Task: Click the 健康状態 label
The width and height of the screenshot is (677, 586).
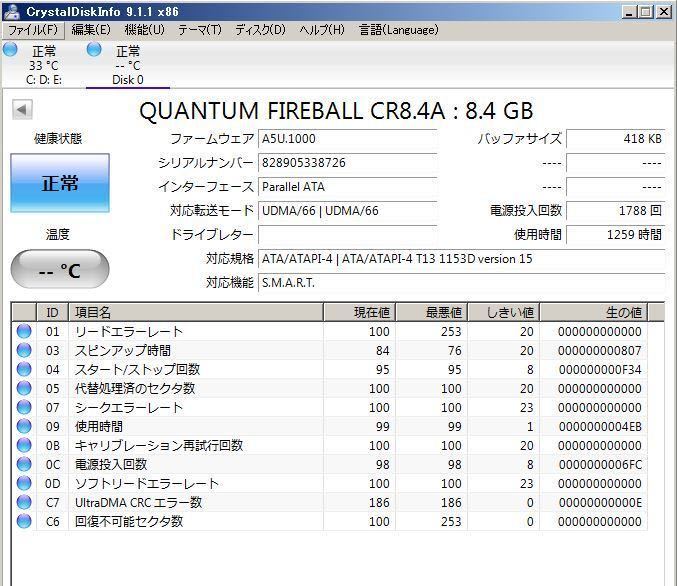Action: tap(58, 139)
